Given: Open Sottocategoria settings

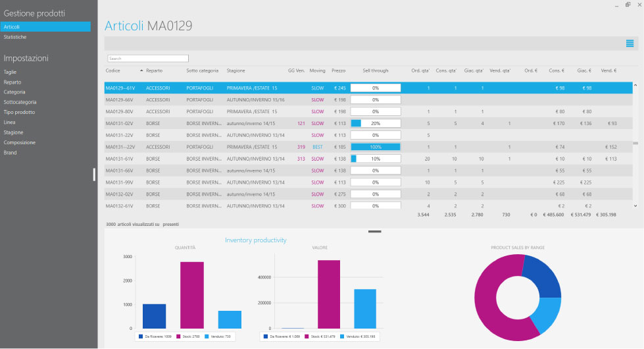Looking at the screenshot, I should coord(20,102).
